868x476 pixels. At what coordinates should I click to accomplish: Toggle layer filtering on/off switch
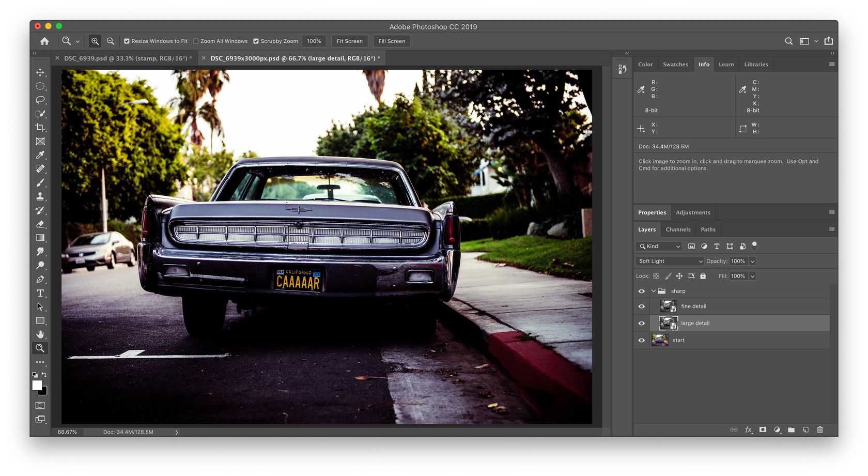[754, 245]
